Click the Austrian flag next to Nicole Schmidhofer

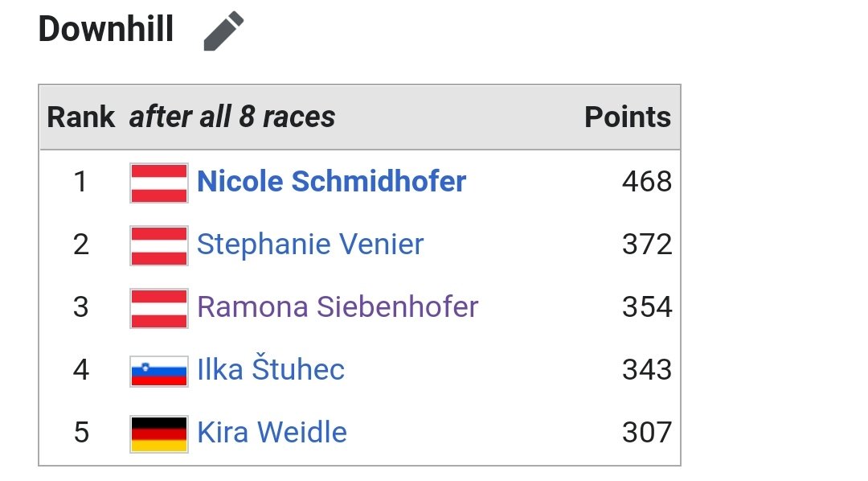(159, 183)
